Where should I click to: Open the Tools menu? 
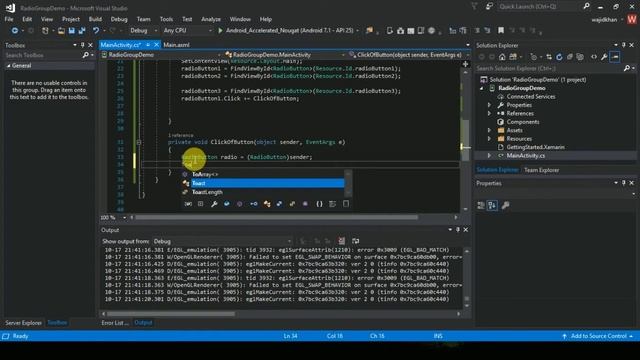click(166, 19)
